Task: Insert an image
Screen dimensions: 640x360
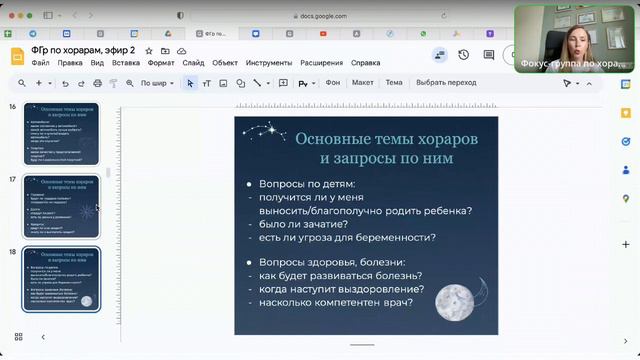Action: click(x=223, y=83)
